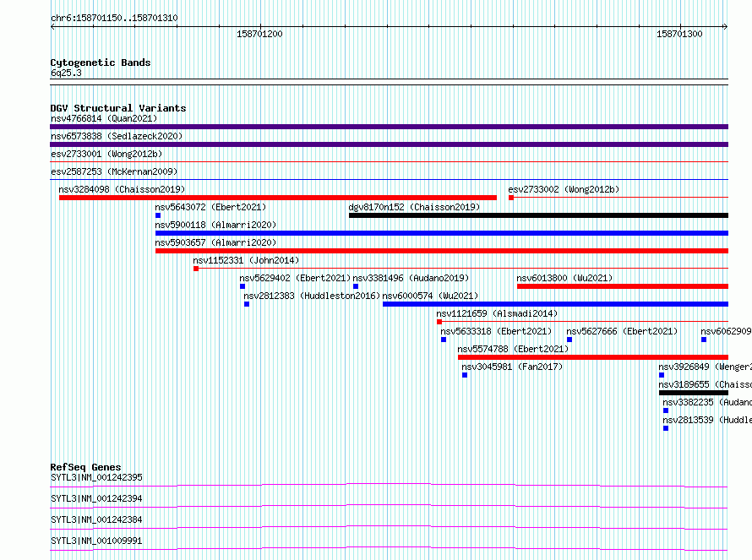Open nsv2812383 (Huddleston2016) label
The height and width of the screenshot is (560, 752).
click(x=312, y=296)
